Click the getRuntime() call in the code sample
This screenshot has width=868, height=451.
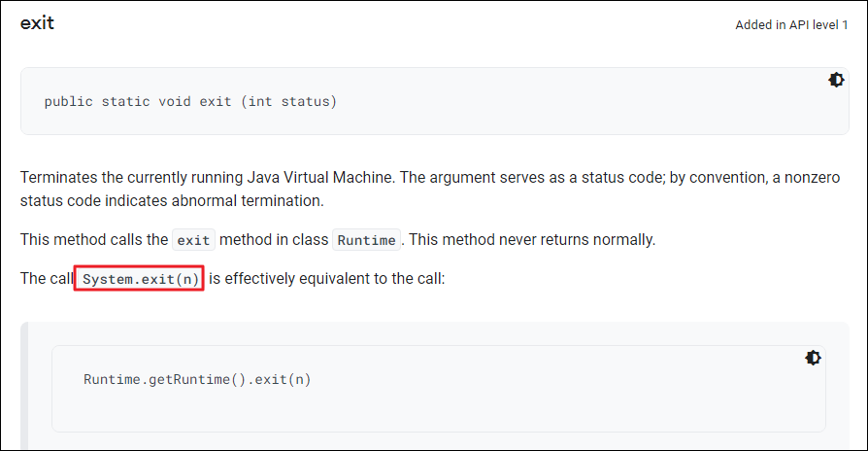pyautogui.click(x=196, y=379)
